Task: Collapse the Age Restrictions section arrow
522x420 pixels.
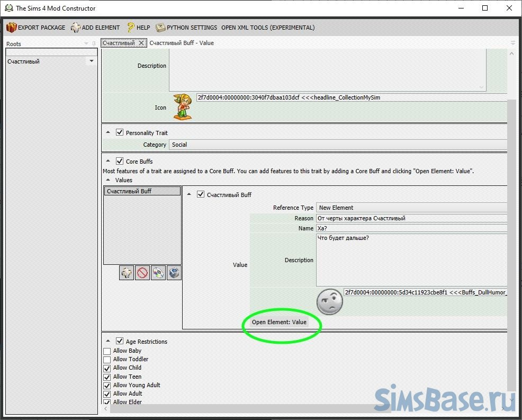Action: (x=109, y=342)
